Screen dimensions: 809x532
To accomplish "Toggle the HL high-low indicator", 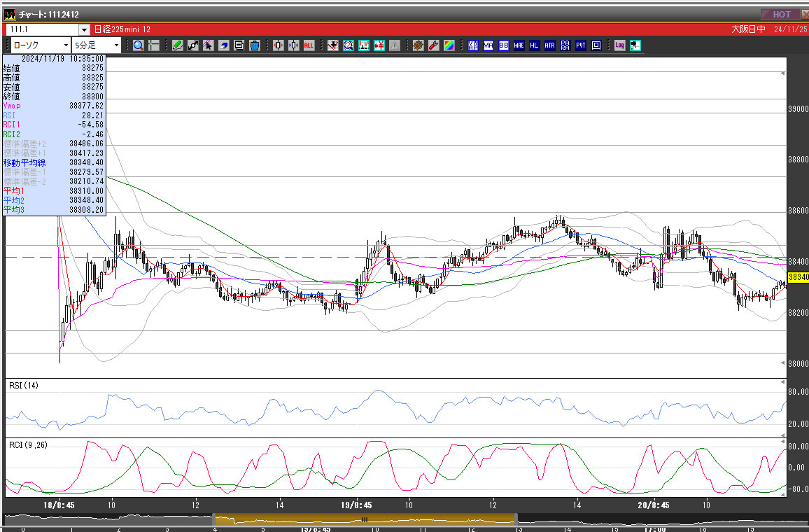I will point(534,45).
